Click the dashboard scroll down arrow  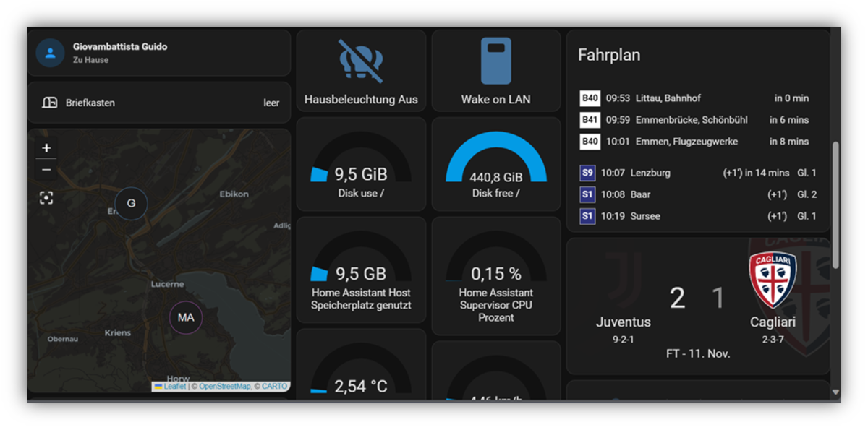[x=835, y=392]
